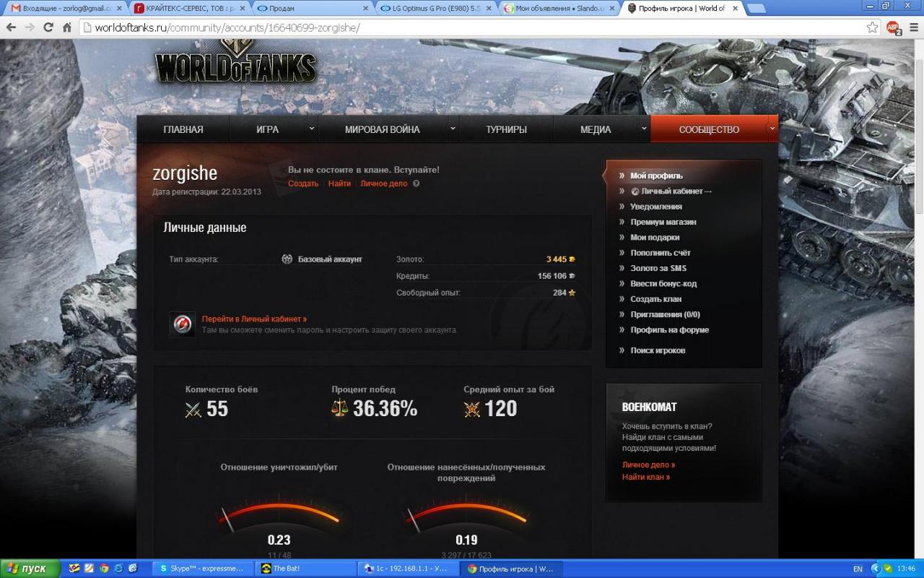Open Премиум магазин in sidebar
The width and height of the screenshot is (924, 578).
(663, 222)
